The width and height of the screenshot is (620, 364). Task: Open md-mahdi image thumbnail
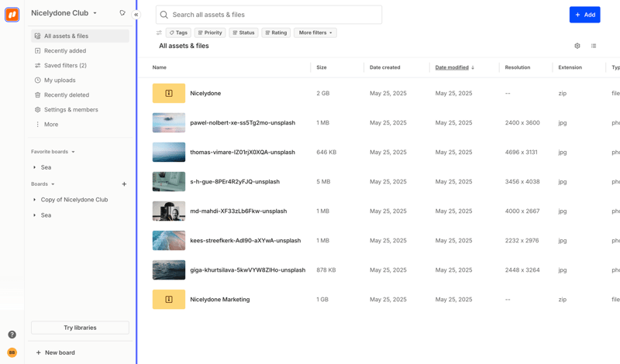[169, 211]
